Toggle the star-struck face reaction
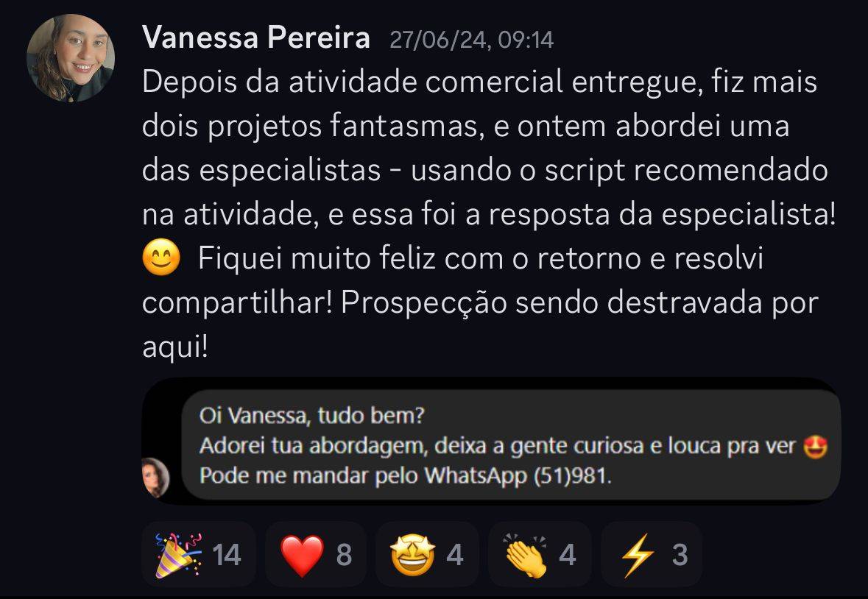Viewport: 868px width, 599px height. coord(427,555)
